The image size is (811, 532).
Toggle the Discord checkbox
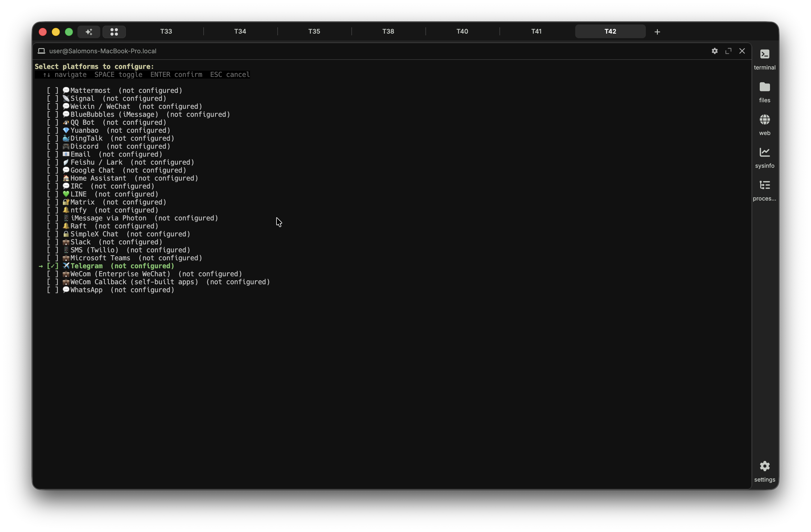pyautogui.click(x=52, y=146)
